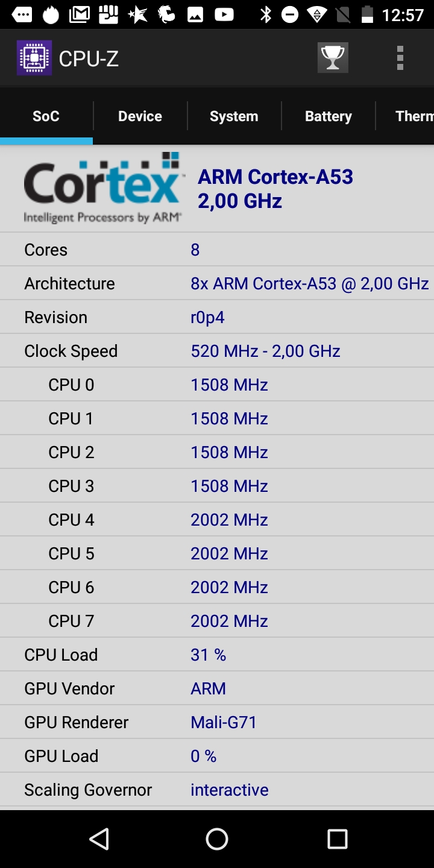
Task: Open the three-dot overflow menu
Action: (400, 58)
